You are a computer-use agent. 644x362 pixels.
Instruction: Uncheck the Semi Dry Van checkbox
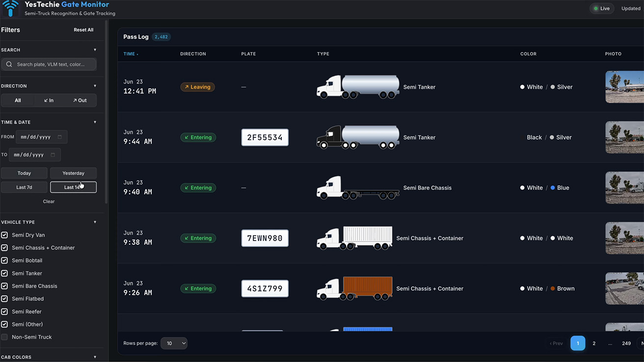(x=4, y=235)
